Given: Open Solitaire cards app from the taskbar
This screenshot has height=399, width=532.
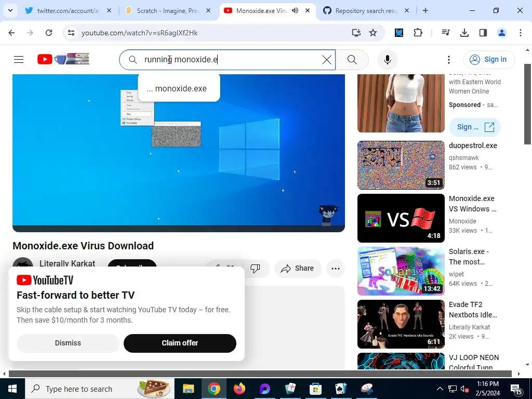Looking at the screenshot, I should pos(341,389).
